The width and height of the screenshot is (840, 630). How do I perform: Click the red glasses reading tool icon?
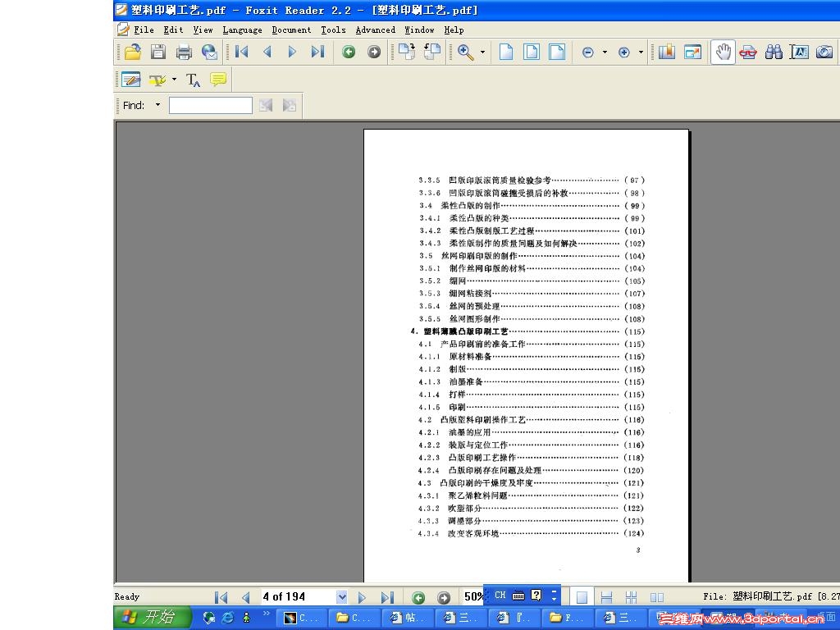click(x=748, y=52)
